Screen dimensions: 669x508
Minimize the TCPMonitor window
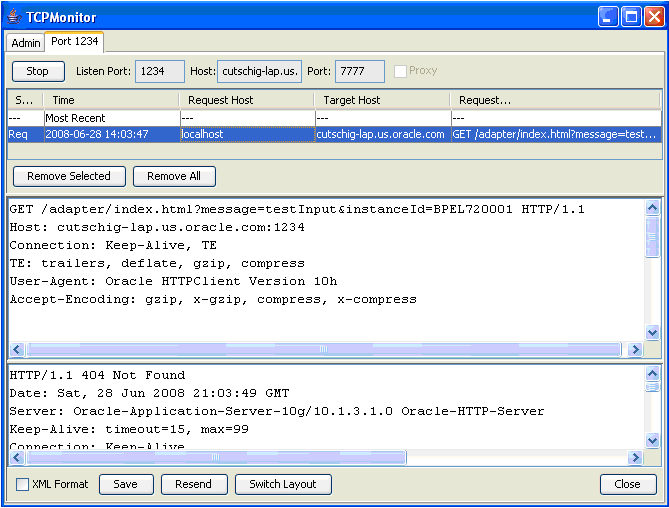coord(608,17)
